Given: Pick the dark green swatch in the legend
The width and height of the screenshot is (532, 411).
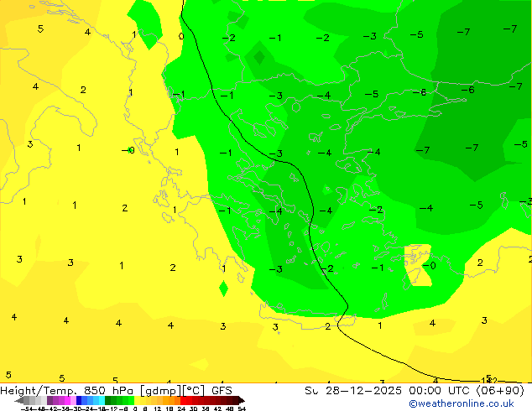Looking at the screenshot, I should (107, 400).
